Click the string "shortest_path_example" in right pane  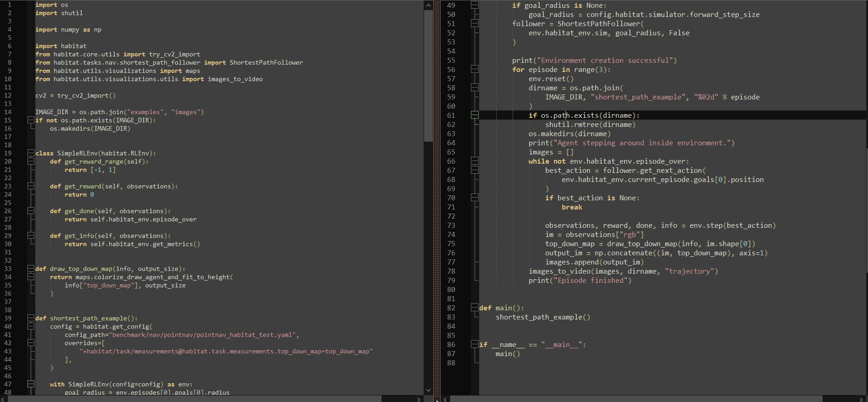pos(638,97)
